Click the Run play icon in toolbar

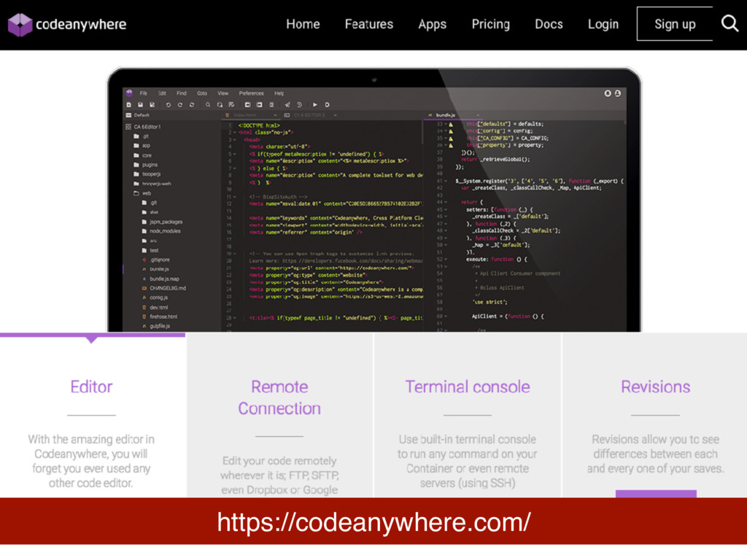pos(315,105)
